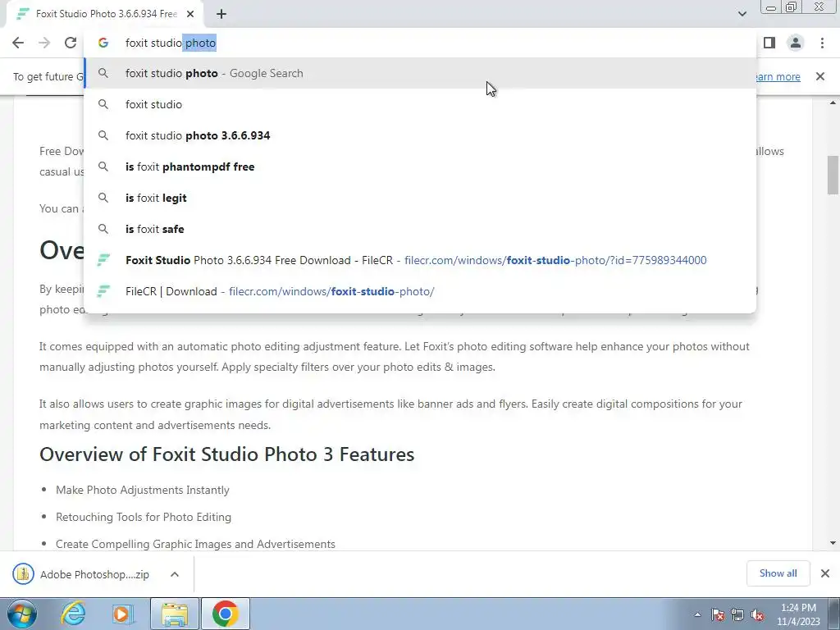Click Show all downloads button

pos(778,573)
